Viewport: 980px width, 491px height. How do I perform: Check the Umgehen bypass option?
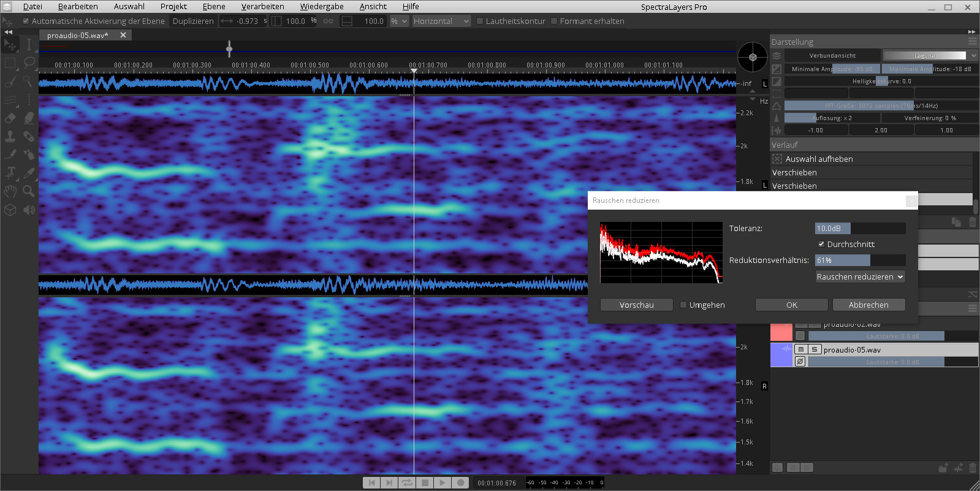pyautogui.click(x=683, y=305)
